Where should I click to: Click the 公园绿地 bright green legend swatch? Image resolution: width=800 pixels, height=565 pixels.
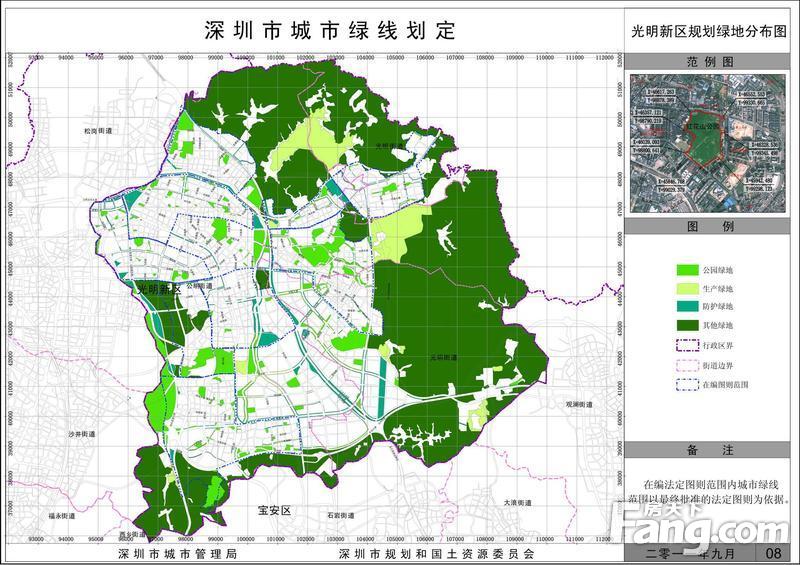click(687, 270)
